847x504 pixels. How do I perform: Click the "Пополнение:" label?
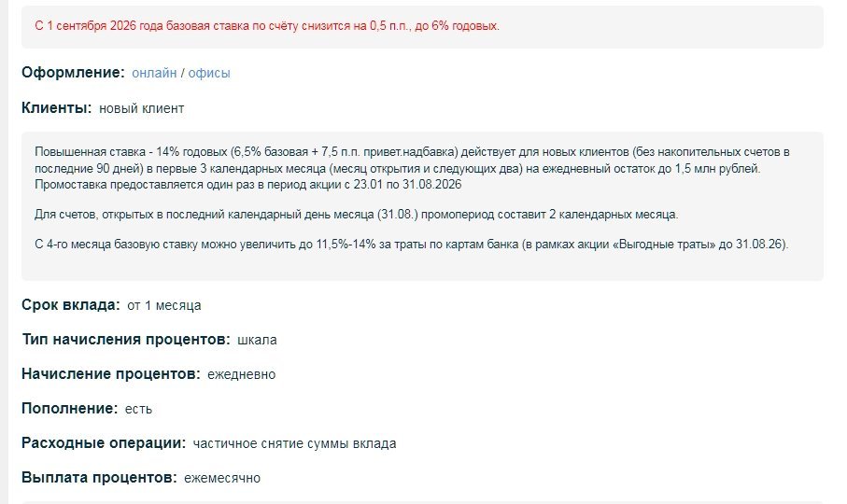[70, 409]
